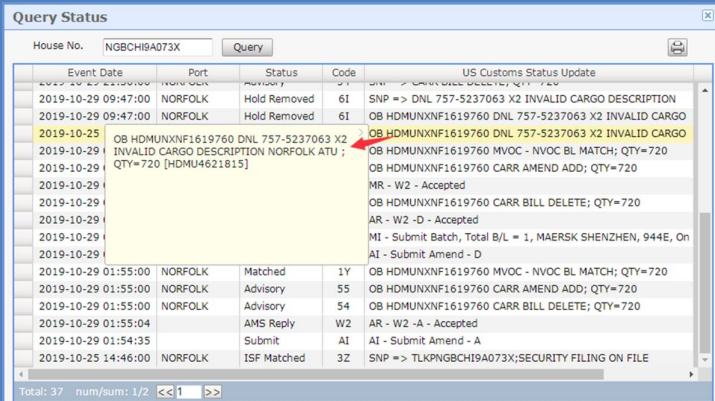Focus the House No. input field
Viewport: 715px width, 401px height.
click(x=157, y=47)
